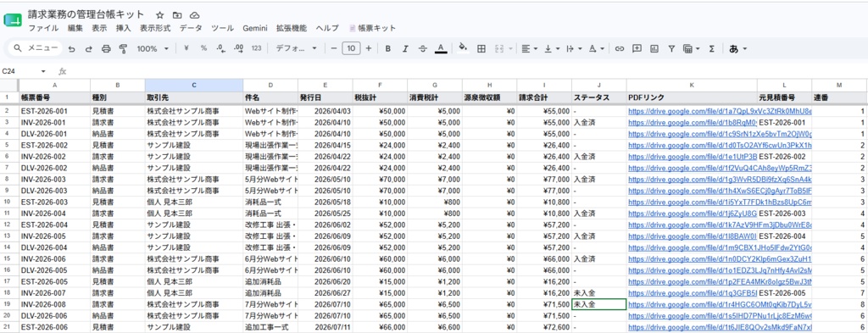Open the PDF link in row EST-2026-006
The width and height of the screenshot is (868, 333).
(720, 327)
